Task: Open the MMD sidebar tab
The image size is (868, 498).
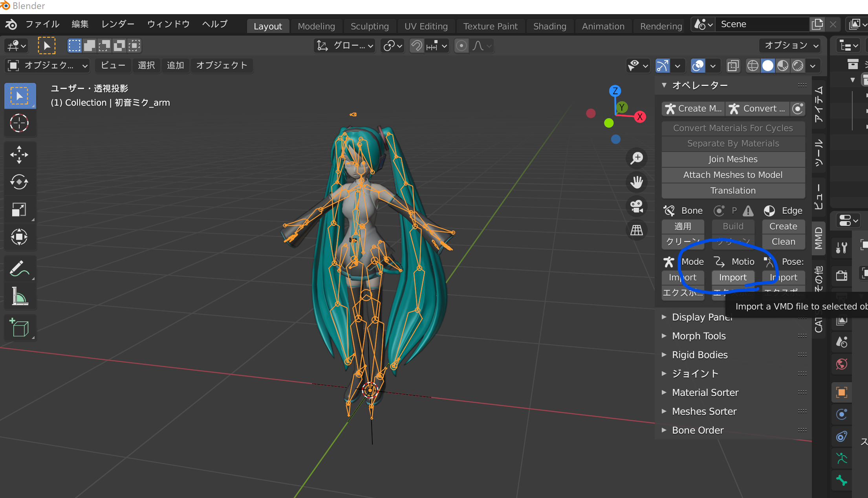Action: click(x=819, y=238)
